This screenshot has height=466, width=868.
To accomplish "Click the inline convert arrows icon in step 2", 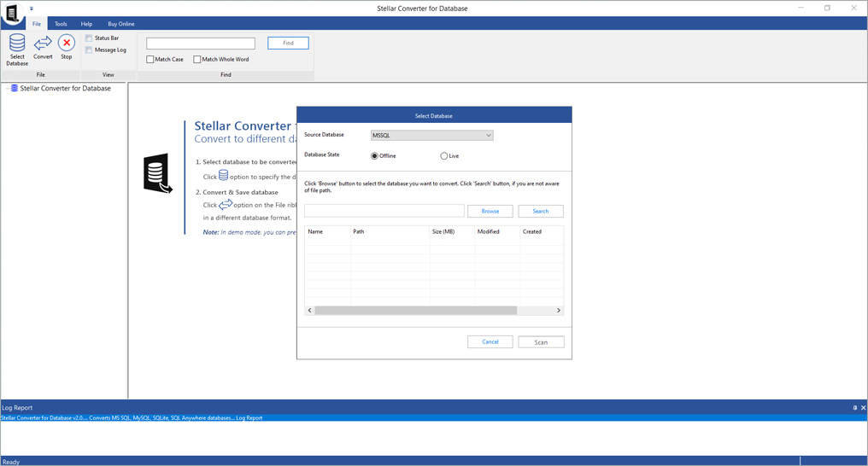I will point(226,205).
